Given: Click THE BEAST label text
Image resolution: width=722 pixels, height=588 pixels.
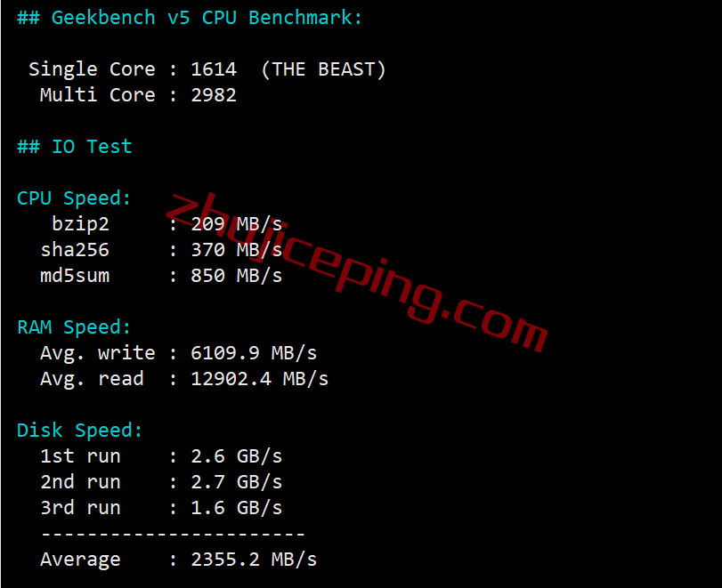Looking at the screenshot, I should (323, 69).
